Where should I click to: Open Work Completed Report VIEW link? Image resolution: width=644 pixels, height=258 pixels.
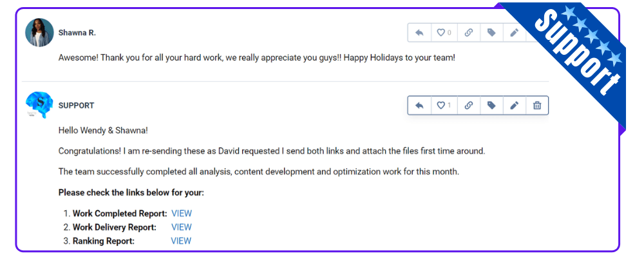click(x=182, y=213)
